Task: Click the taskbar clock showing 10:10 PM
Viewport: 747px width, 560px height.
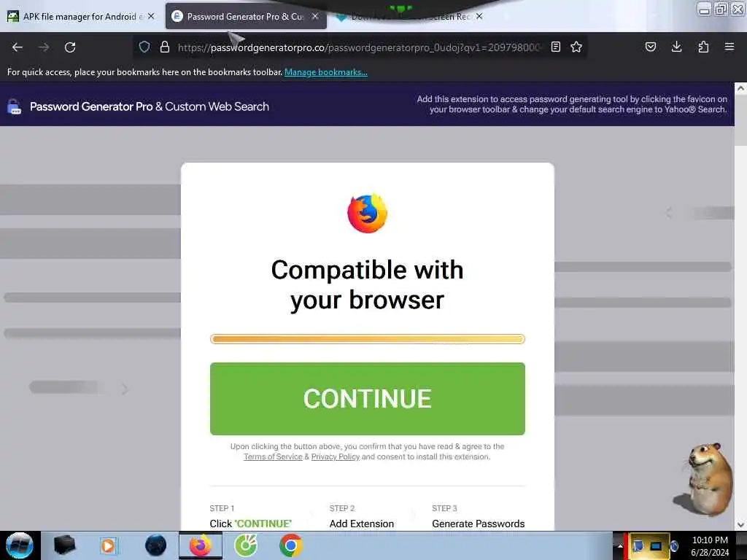Action: tap(710, 546)
